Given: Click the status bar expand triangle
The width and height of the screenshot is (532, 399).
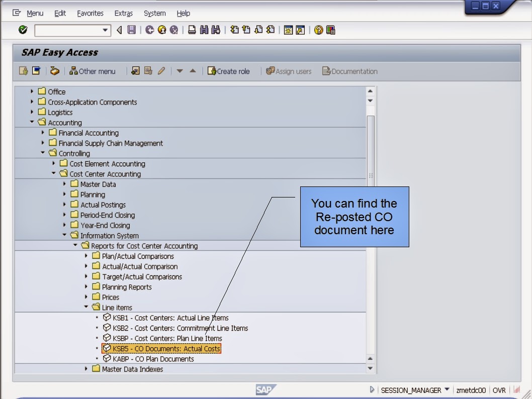Looking at the screenshot, I should (x=372, y=389).
